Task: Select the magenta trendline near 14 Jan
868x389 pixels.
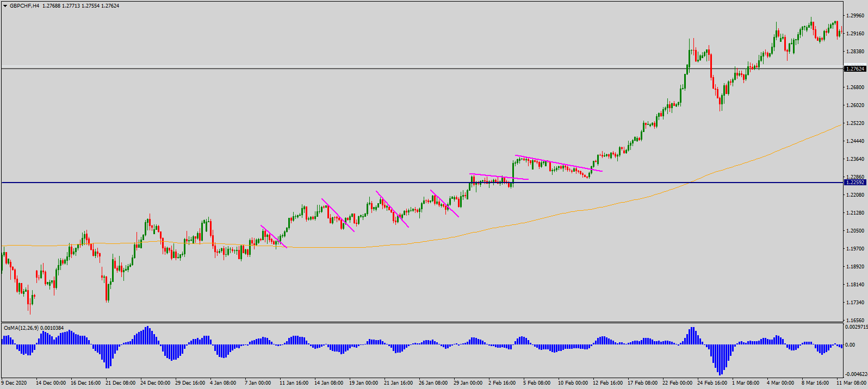Action: click(338, 215)
